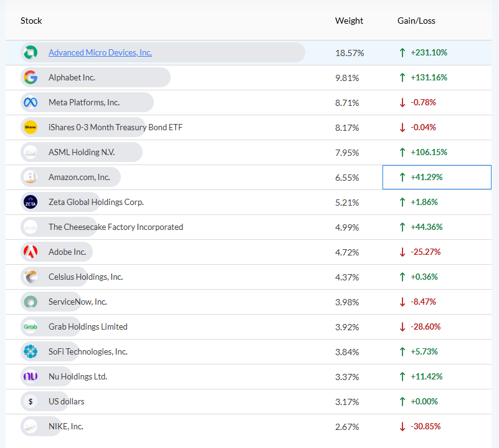Click AMD's +231.10% gain value
Screen dimensions: 499x448
pos(429,52)
